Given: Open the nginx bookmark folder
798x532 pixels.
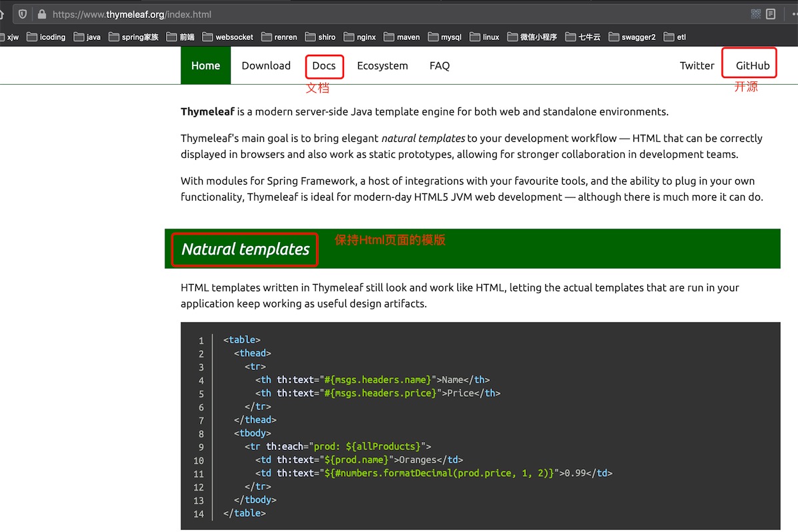Looking at the screenshot, I should [x=360, y=37].
